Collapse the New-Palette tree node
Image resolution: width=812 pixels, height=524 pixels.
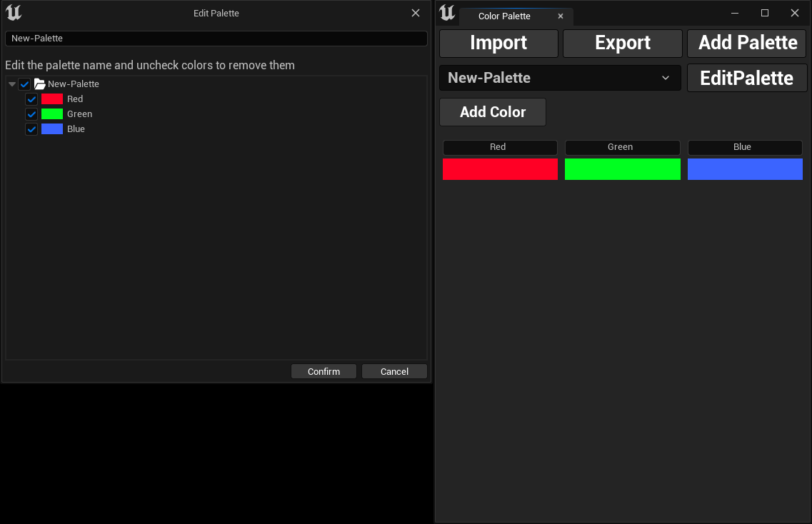12,84
